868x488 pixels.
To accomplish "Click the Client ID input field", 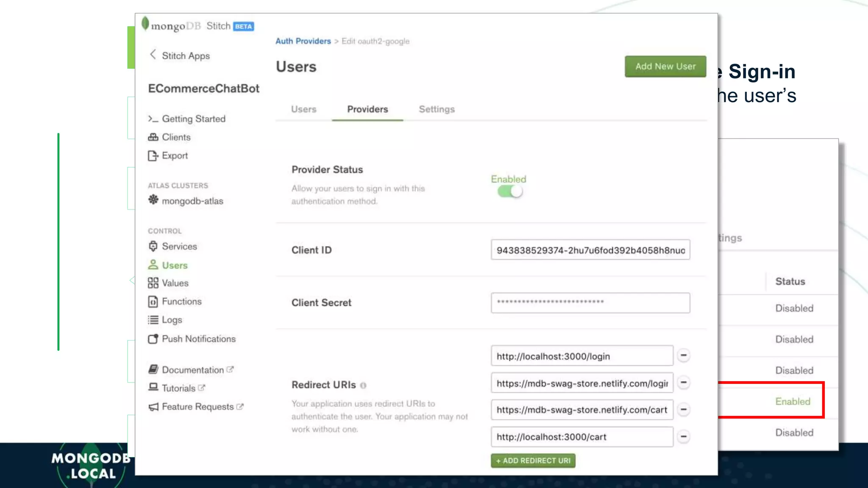I will click(590, 250).
